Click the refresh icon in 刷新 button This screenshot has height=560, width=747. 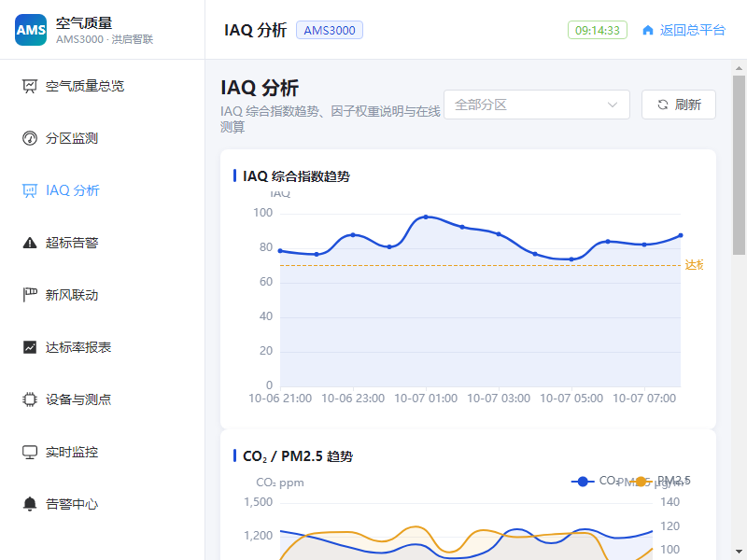[x=663, y=105]
